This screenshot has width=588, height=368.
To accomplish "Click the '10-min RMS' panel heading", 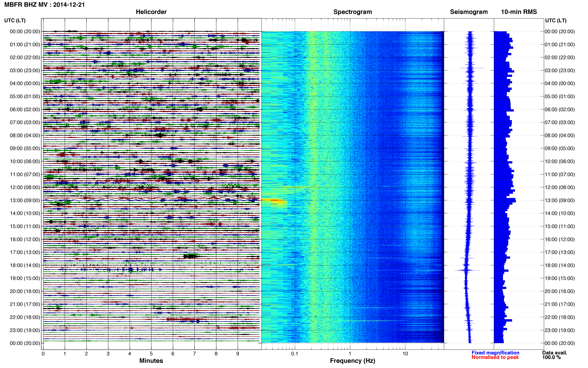I will point(519,12).
